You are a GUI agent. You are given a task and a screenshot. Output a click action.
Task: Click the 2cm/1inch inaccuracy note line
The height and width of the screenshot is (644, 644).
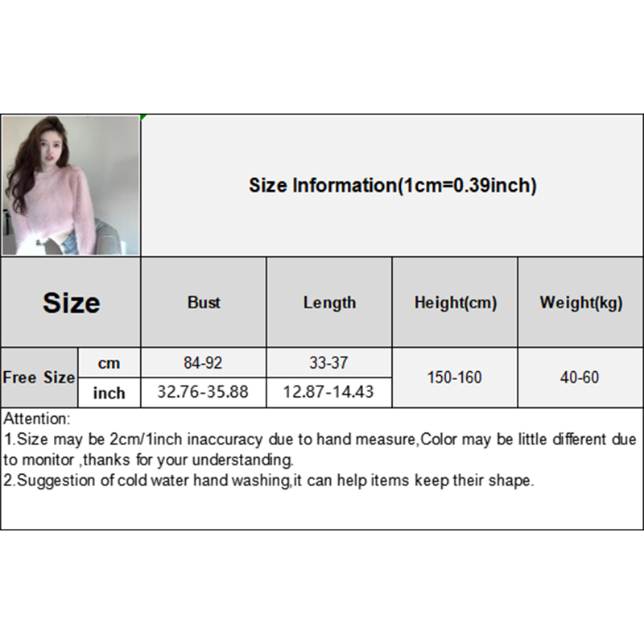[x=320, y=440]
